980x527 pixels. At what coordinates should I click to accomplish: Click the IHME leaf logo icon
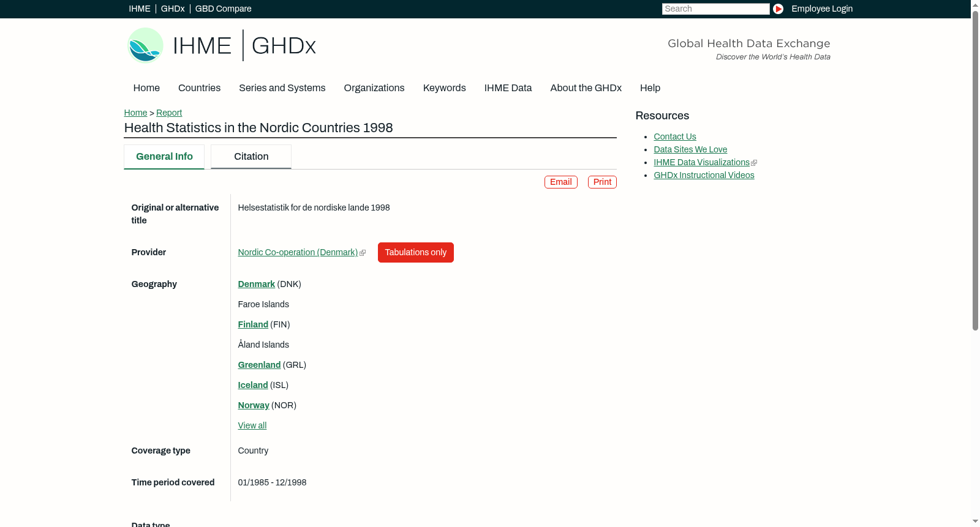[x=145, y=45]
